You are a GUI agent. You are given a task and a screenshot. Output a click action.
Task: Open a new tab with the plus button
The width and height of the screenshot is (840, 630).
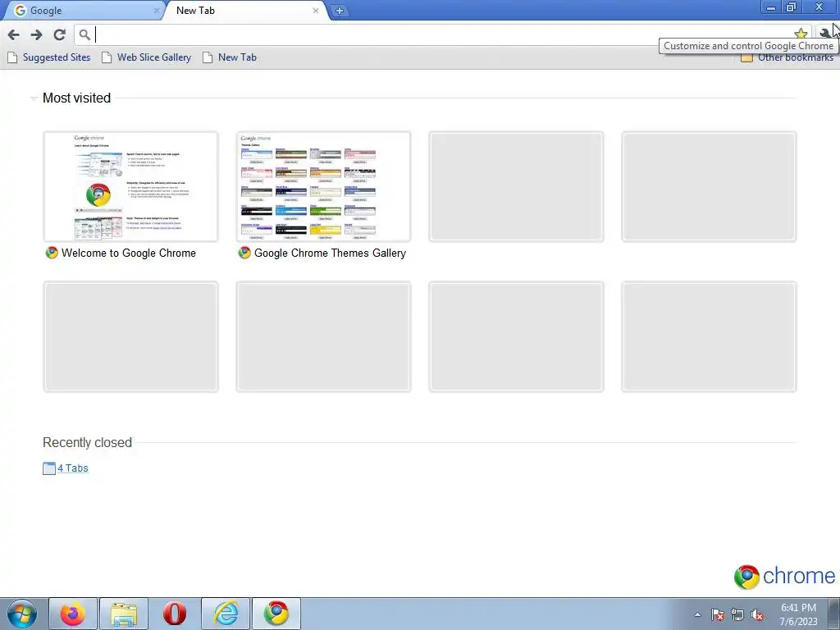click(x=339, y=10)
